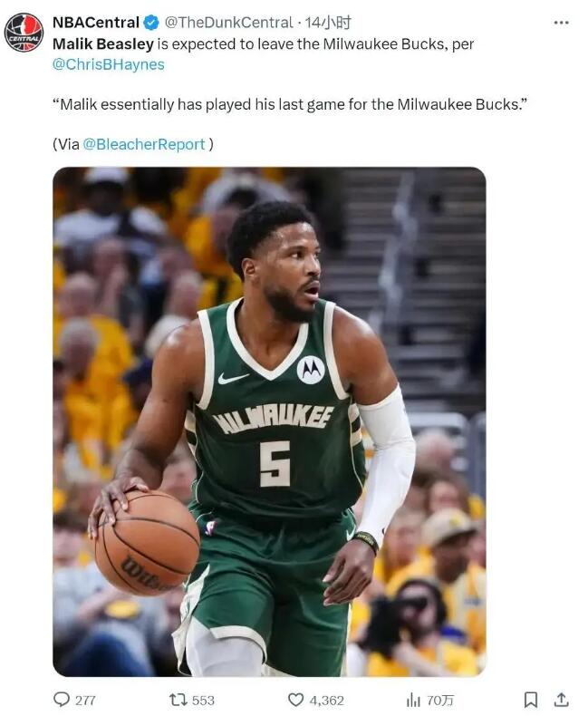Like the post with heart icon
The width and height of the screenshot is (588, 716).
point(296,700)
